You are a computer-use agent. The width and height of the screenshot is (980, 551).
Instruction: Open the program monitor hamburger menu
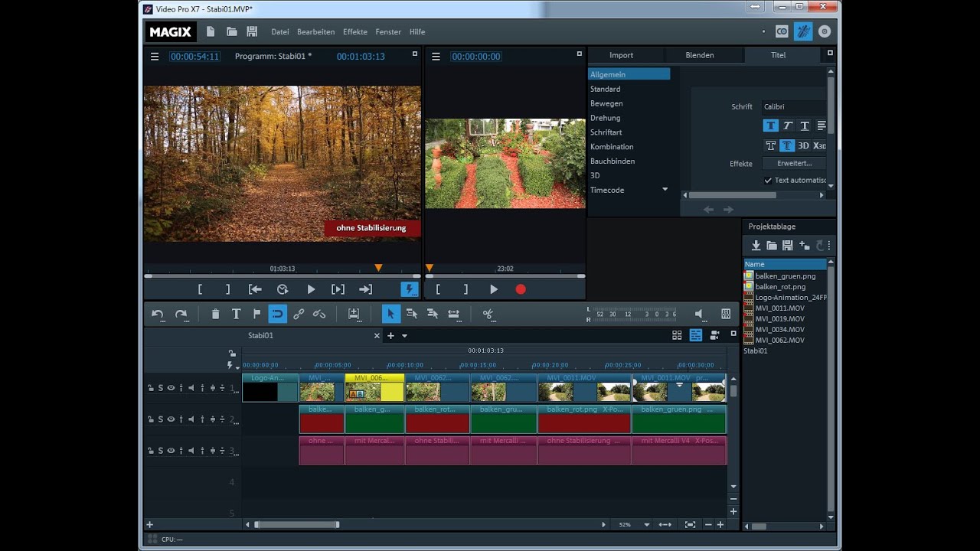coord(155,57)
